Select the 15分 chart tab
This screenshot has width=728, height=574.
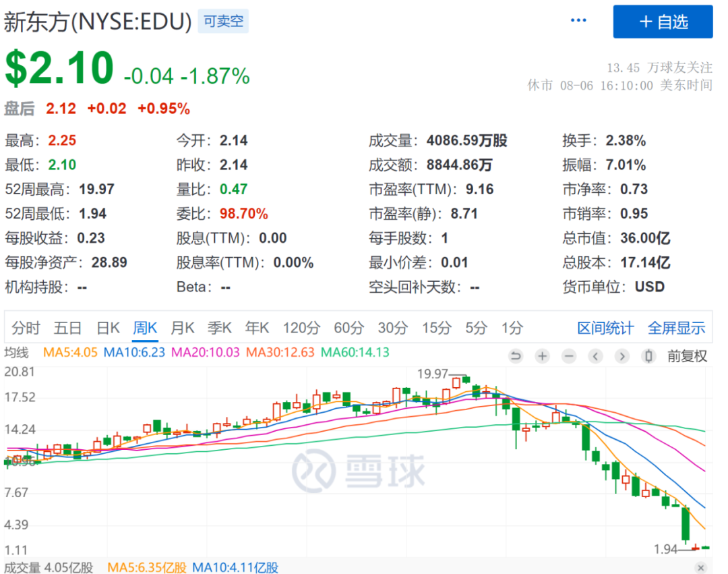[x=436, y=328]
